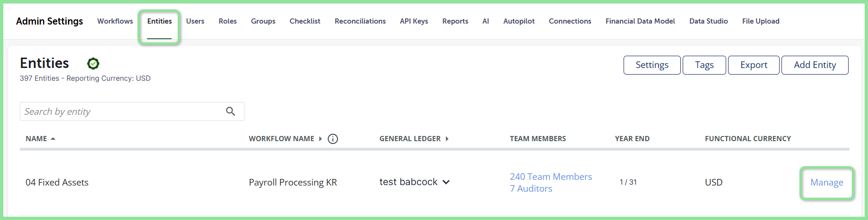The height and width of the screenshot is (220, 868).
Task: Click the 1 / 31 year end value
Action: point(628,182)
